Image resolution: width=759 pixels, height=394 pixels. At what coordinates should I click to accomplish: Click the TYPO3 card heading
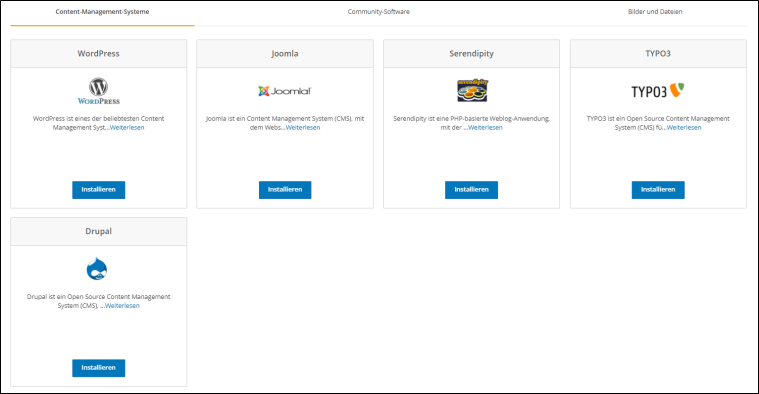tap(658, 54)
